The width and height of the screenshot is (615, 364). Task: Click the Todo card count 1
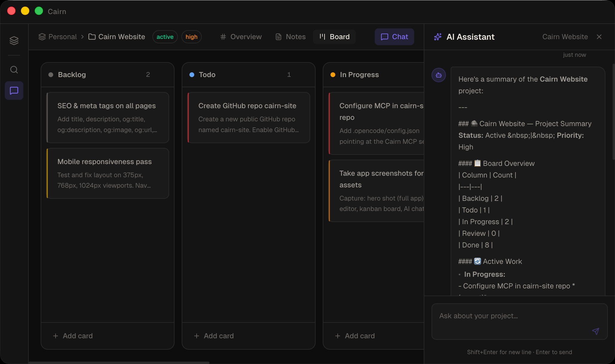point(289,75)
